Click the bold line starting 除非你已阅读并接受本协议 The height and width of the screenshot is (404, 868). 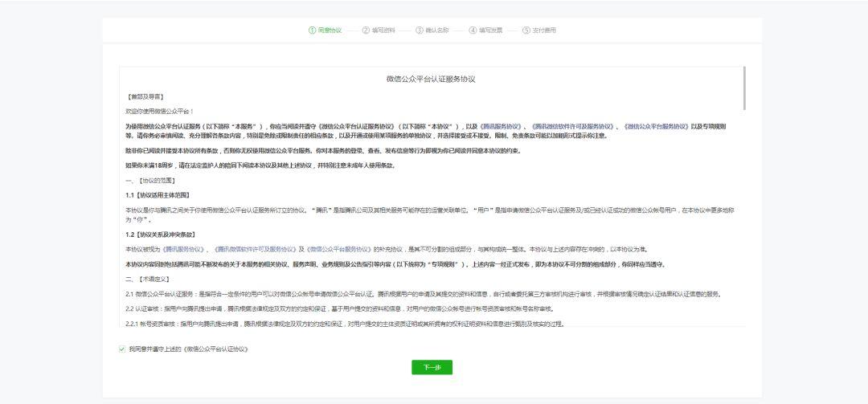coord(323,150)
